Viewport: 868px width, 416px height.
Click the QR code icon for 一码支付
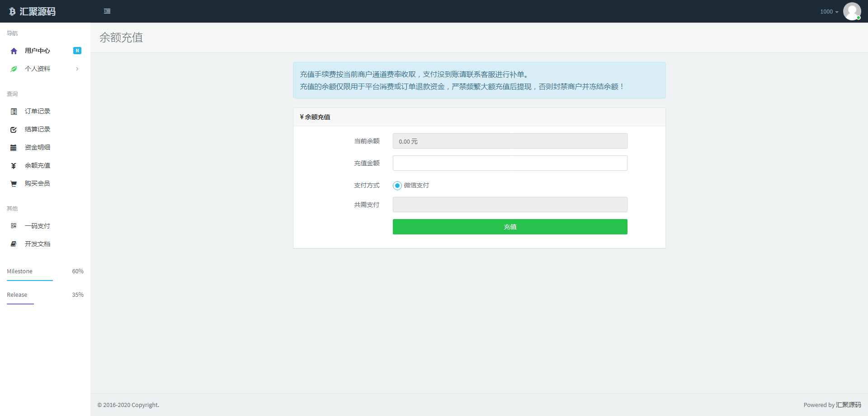[x=14, y=226]
